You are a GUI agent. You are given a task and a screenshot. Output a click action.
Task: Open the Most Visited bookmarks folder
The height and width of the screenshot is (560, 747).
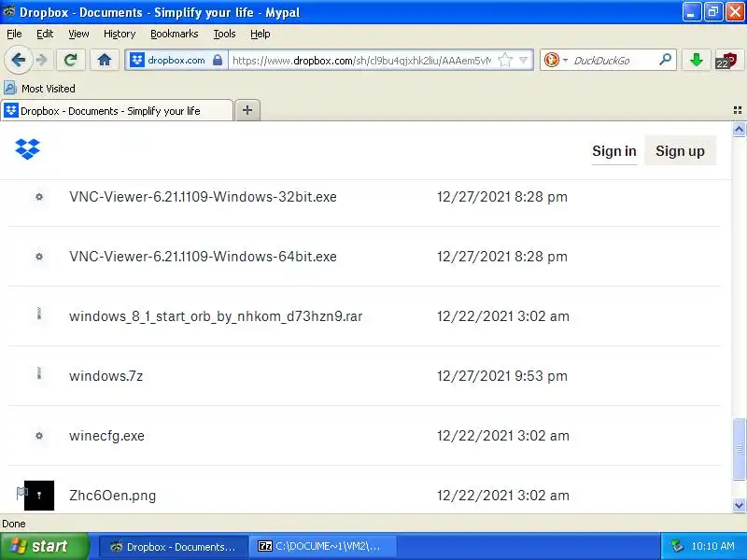(40, 89)
